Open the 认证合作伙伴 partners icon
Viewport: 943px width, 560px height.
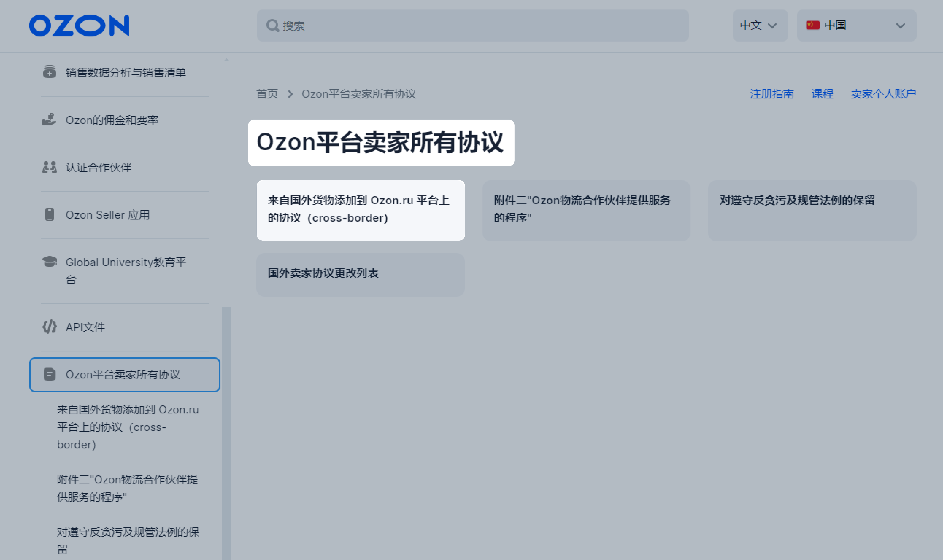pyautogui.click(x=49, y=167)
